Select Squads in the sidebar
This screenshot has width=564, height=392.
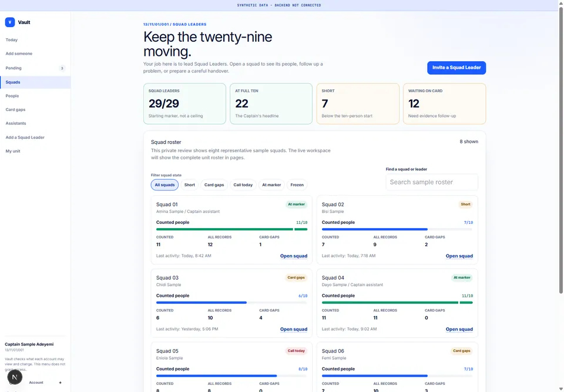tap(35, 82)
